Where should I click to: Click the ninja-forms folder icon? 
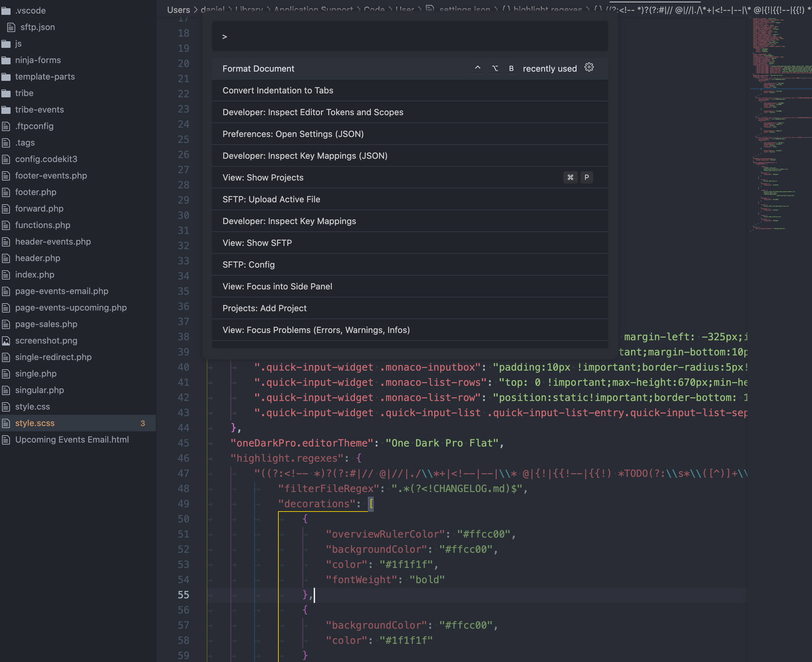coord(6,60)
